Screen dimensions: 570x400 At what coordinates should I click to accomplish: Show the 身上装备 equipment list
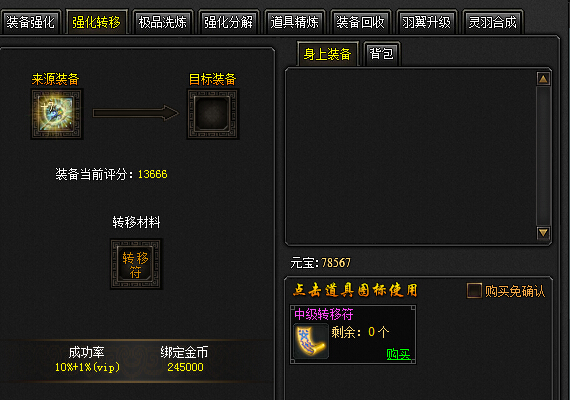pos(328,54)
